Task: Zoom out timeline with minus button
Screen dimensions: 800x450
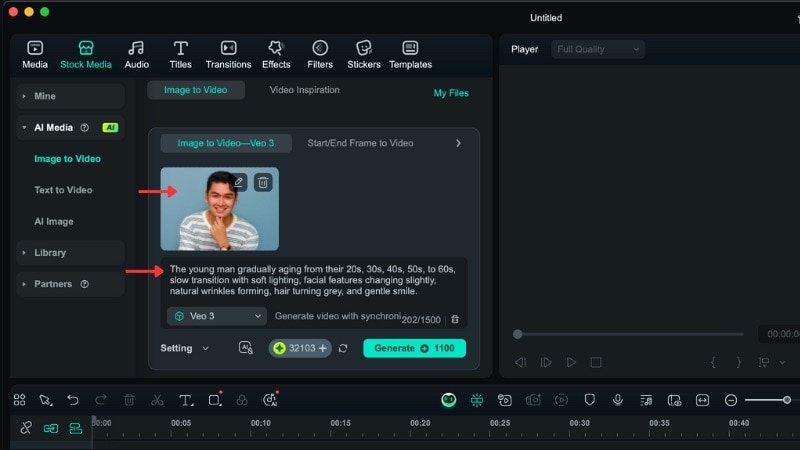Action: (731, 400)
